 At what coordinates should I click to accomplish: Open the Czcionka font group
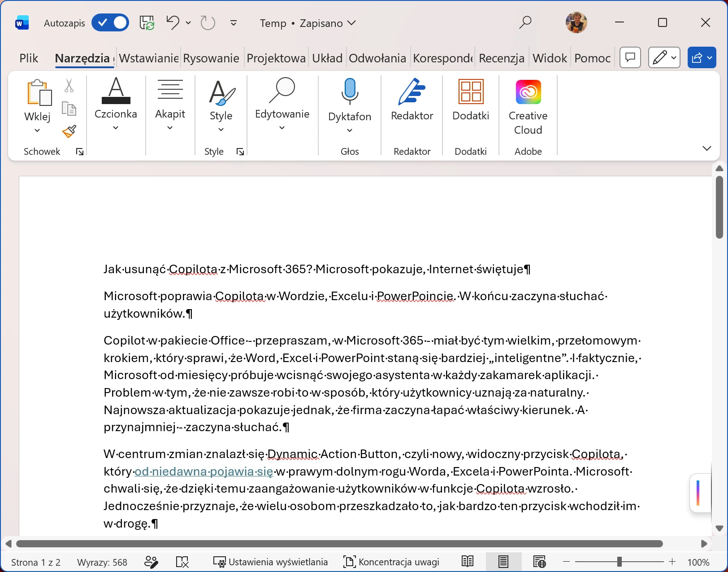pos(116,104)
